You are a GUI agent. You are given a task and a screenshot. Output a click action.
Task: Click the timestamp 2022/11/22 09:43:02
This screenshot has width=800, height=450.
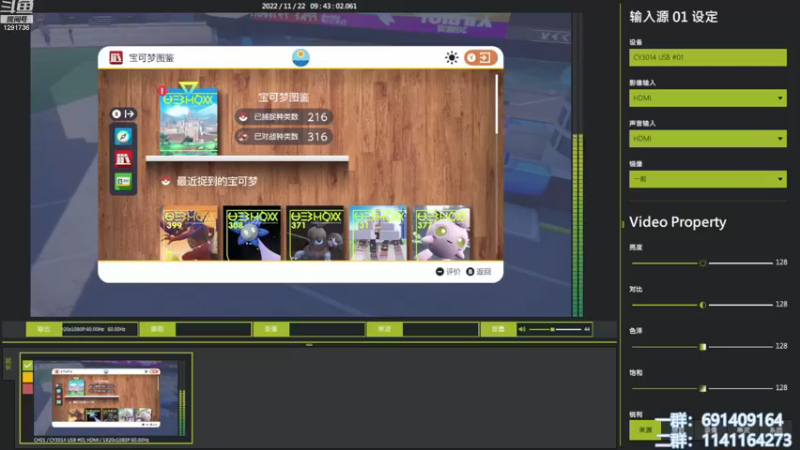click(309, 6)
